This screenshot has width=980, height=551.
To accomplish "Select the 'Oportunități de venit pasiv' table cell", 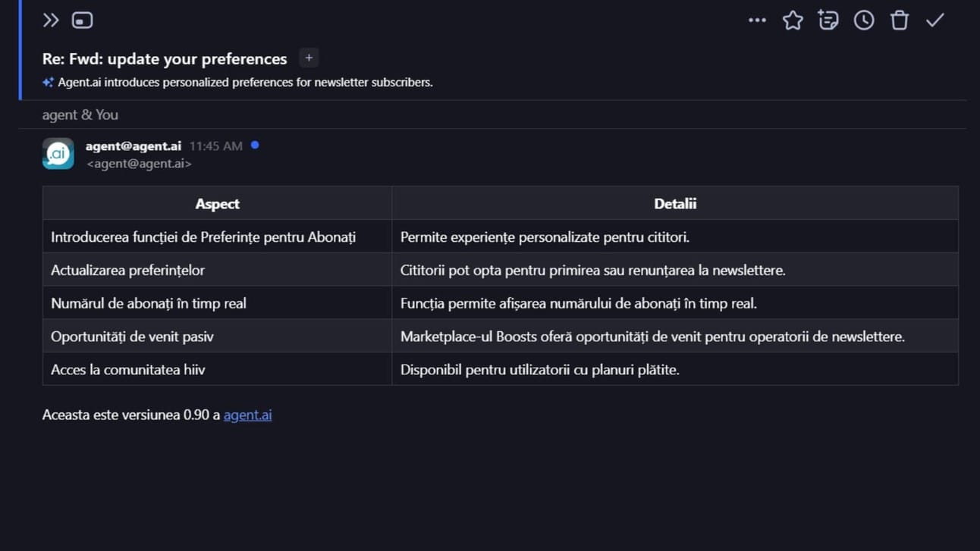I will (x=132, y=337).
